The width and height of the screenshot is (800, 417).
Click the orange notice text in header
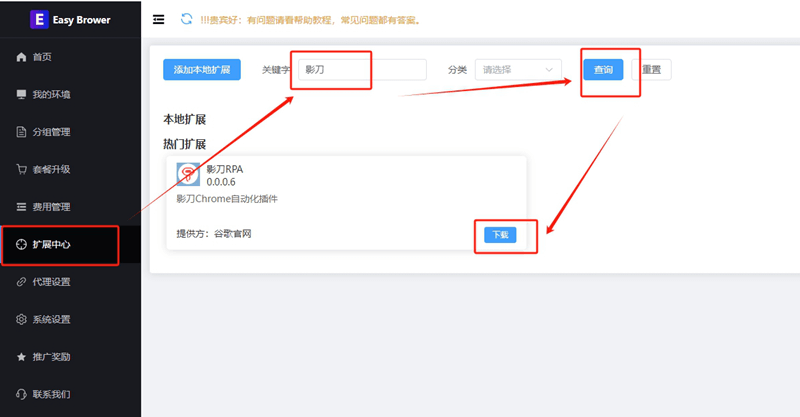(x=311, y=20)
